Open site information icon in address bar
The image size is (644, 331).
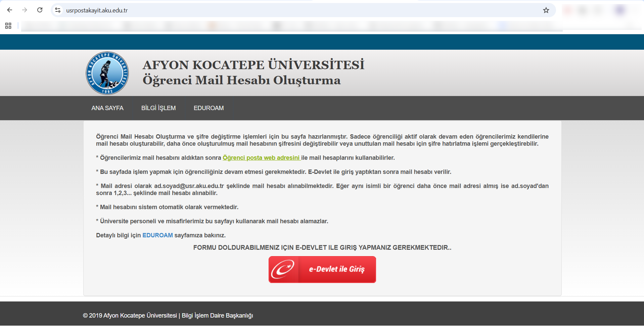(x=58, y=10)
